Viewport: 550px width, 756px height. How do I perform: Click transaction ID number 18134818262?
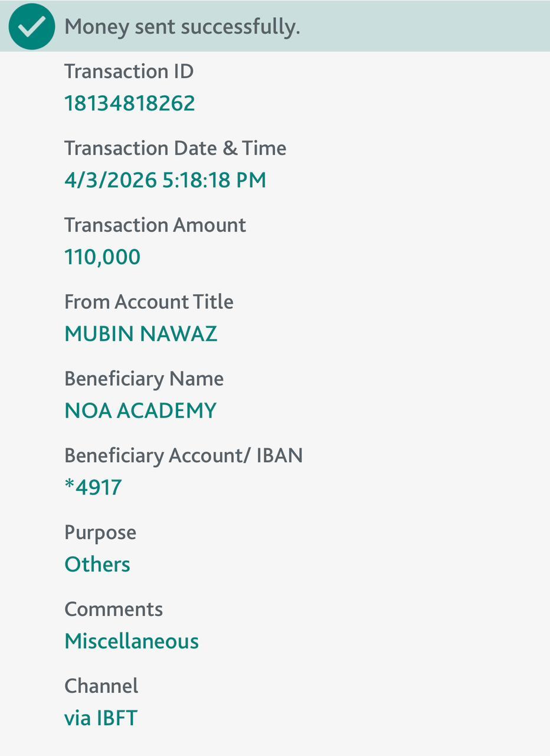(x=129, y=103)
